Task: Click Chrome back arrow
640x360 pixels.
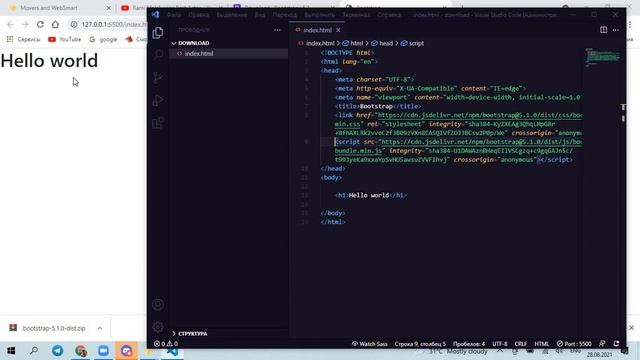Action: point(10,24)
